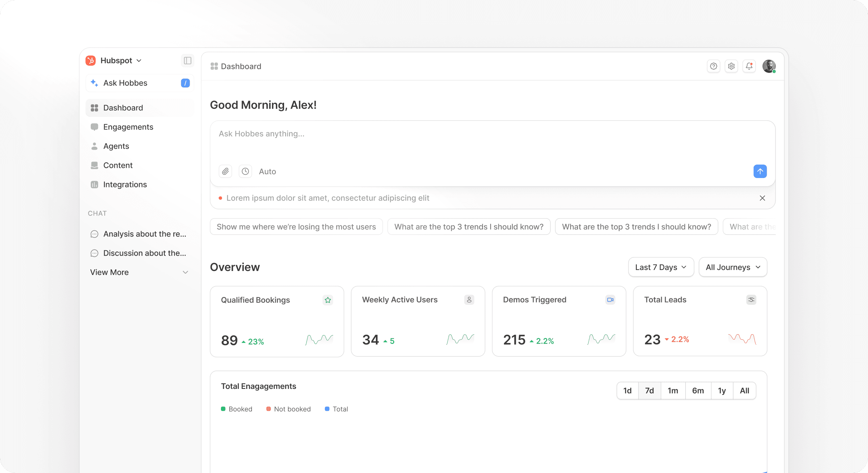
Task: Toggle the Total legend series
Action: [x=336, y=409]
